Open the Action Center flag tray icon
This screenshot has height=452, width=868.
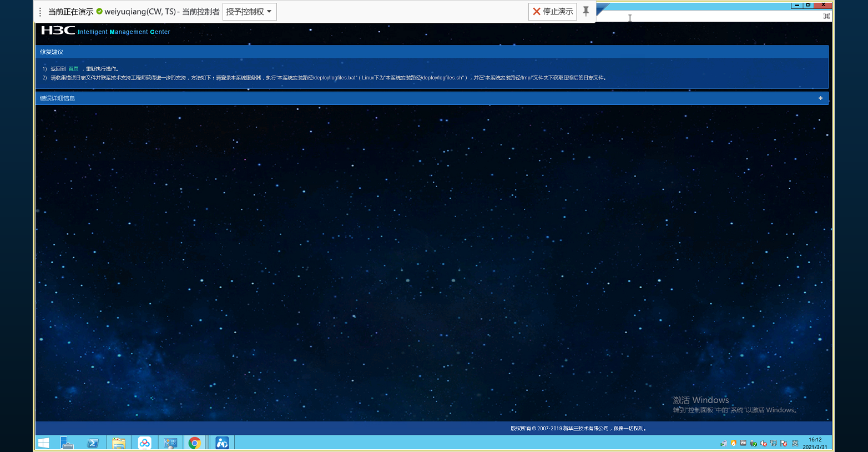pos(784,443)
